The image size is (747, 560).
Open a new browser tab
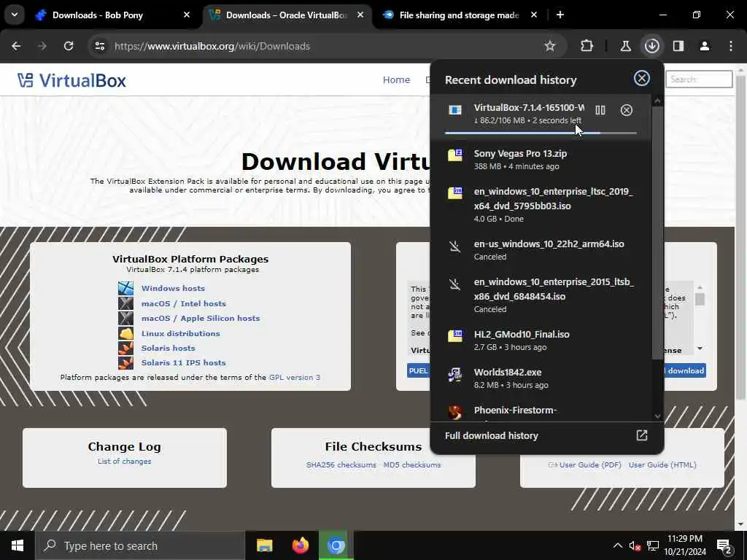pos(560,15)
